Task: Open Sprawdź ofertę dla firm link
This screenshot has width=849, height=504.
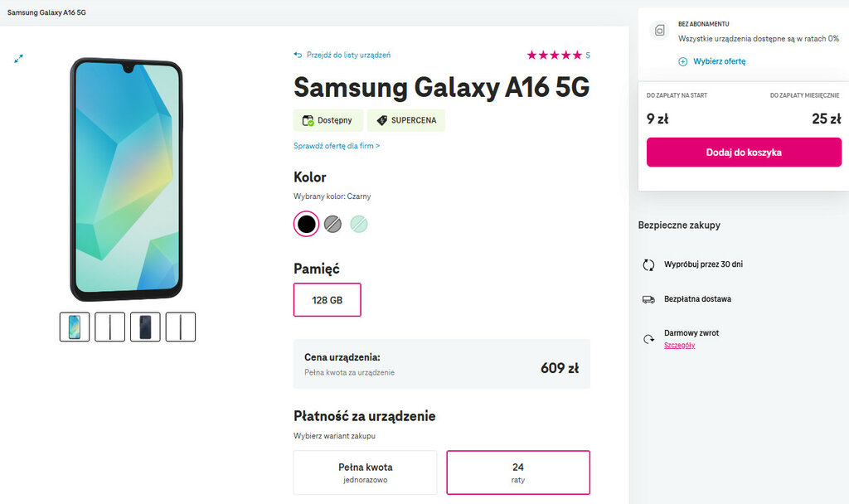Action: tap(337, 146)
